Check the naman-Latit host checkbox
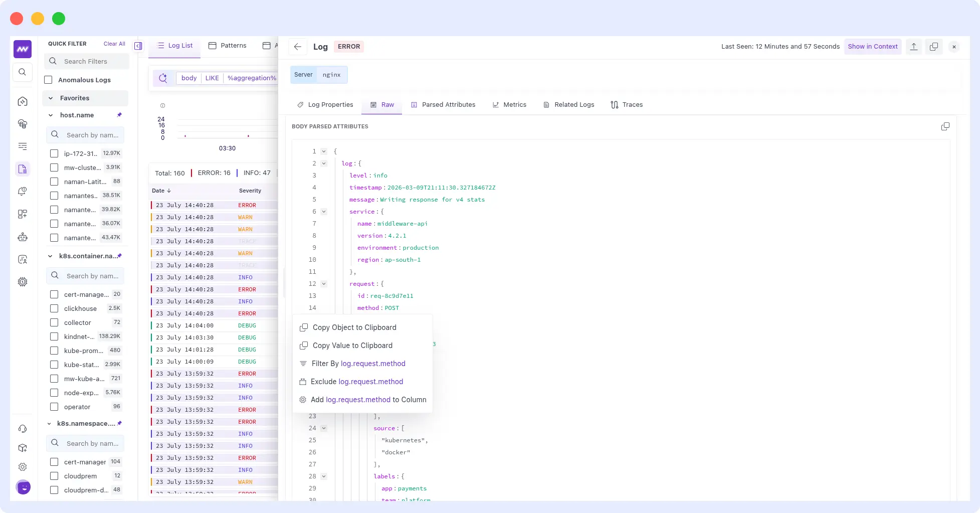 pyautogui.click(x=54, y=182)
